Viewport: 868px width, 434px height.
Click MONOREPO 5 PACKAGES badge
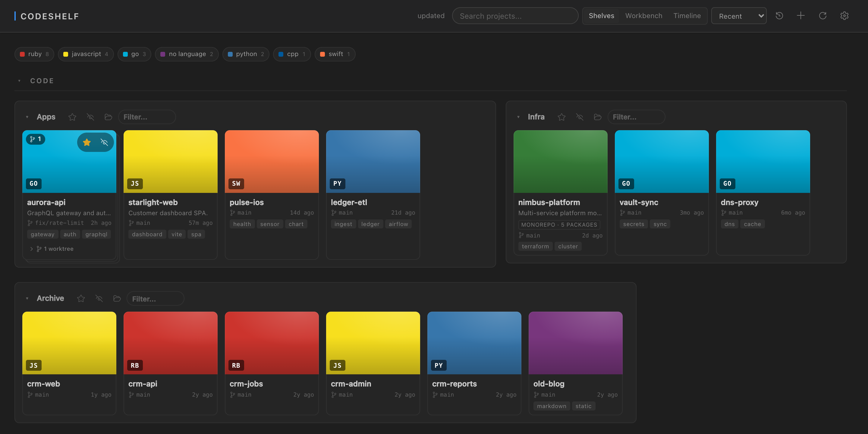(x=559, y=225)
